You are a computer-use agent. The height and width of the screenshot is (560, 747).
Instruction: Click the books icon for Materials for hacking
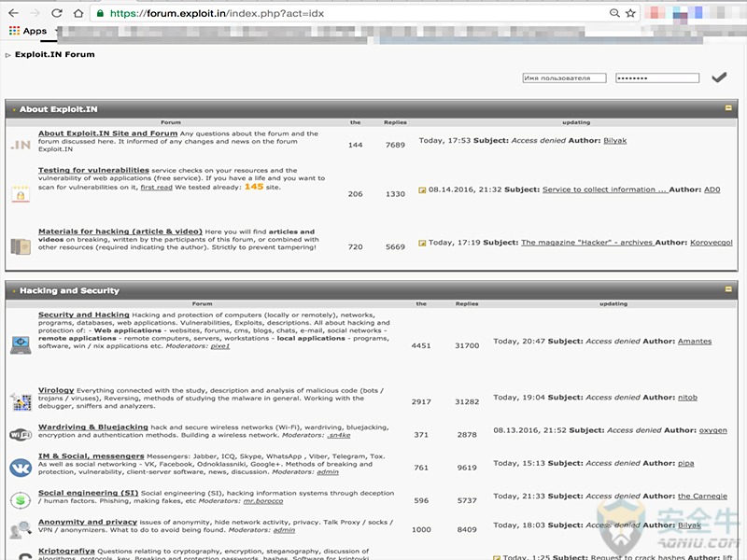point(21,246)
